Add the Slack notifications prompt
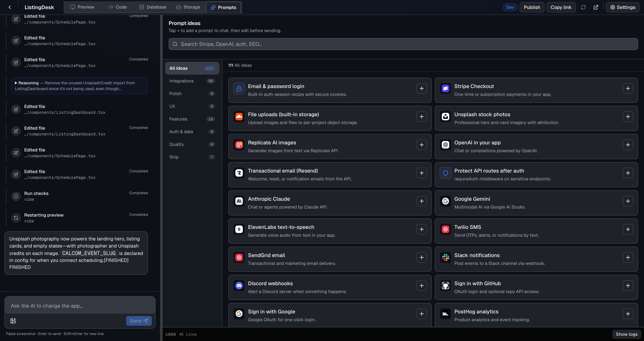Image resolution: width=644 pixels, height=341 pixels. click(x=628, y=257)
